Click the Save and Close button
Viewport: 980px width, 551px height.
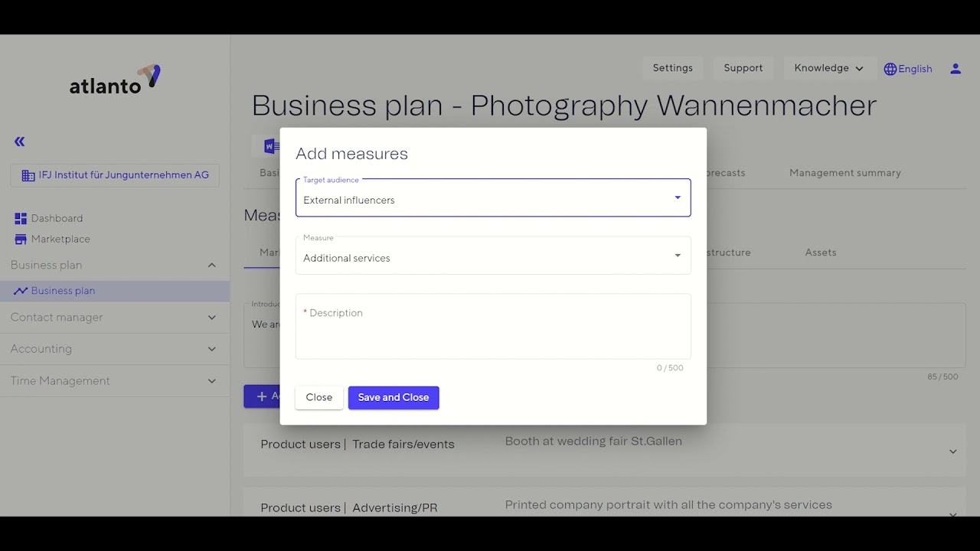pyautogui.click(x=393, y=397)
